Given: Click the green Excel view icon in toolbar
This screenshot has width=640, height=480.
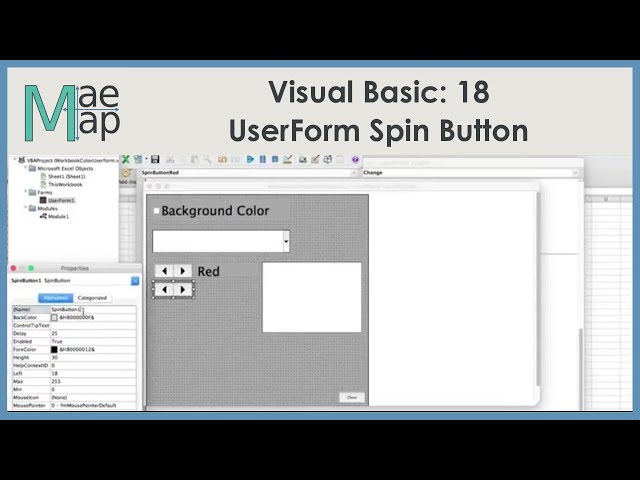Looking at the screenshot, I should (x=126, y=160).
